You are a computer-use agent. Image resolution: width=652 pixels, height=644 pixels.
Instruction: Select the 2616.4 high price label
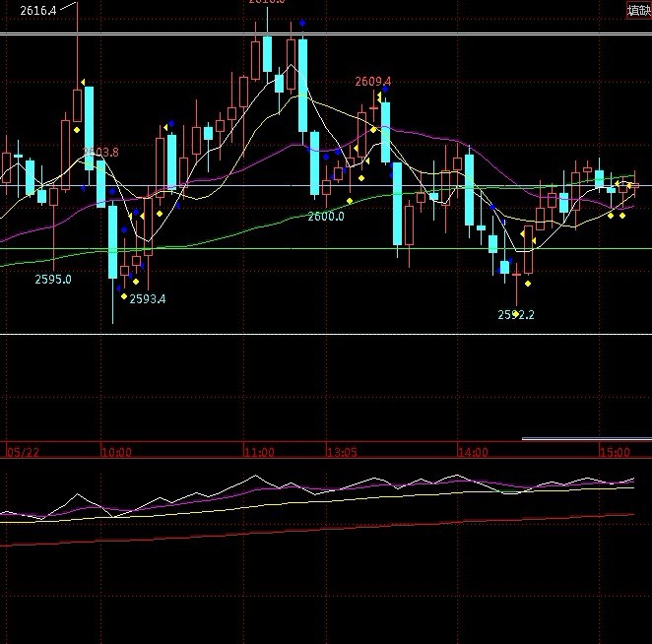37,10
